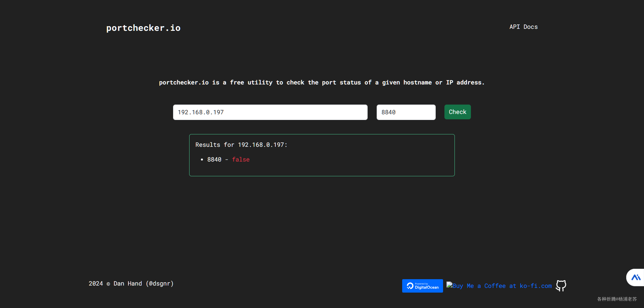Click the '8840' port number in results
644x308 pixels.
214,160
